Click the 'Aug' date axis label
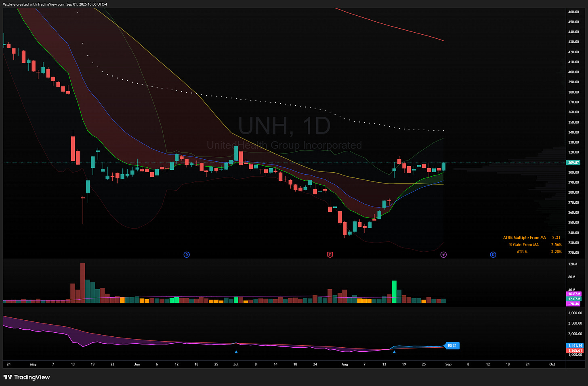The height and width of the screenshot is (386, 588). coord(344,364)
